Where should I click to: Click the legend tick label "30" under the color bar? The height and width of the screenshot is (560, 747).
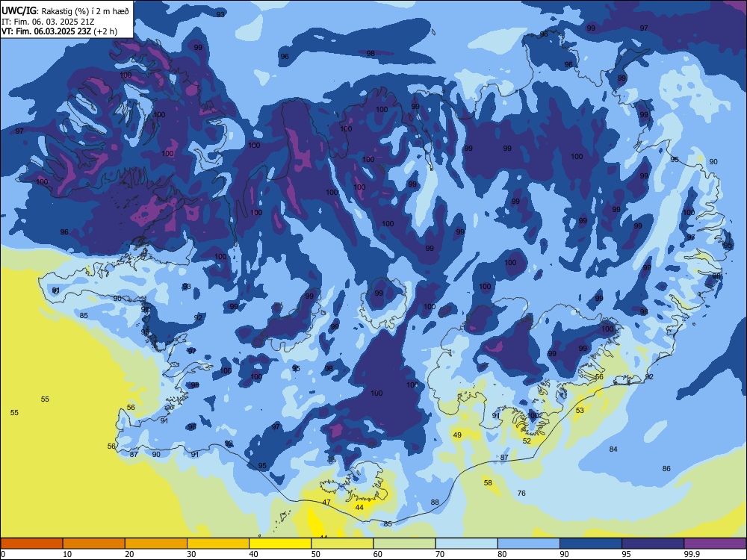point(191,554)
